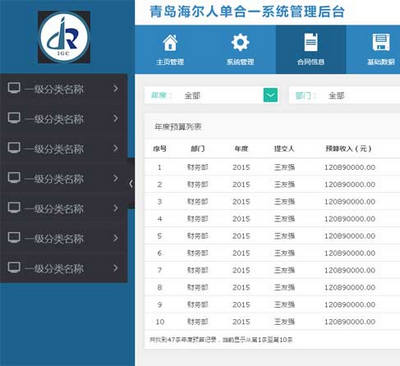400x366 pixels.
Task: Click 120890000.00 in row 2
Action: coord(350,184)
